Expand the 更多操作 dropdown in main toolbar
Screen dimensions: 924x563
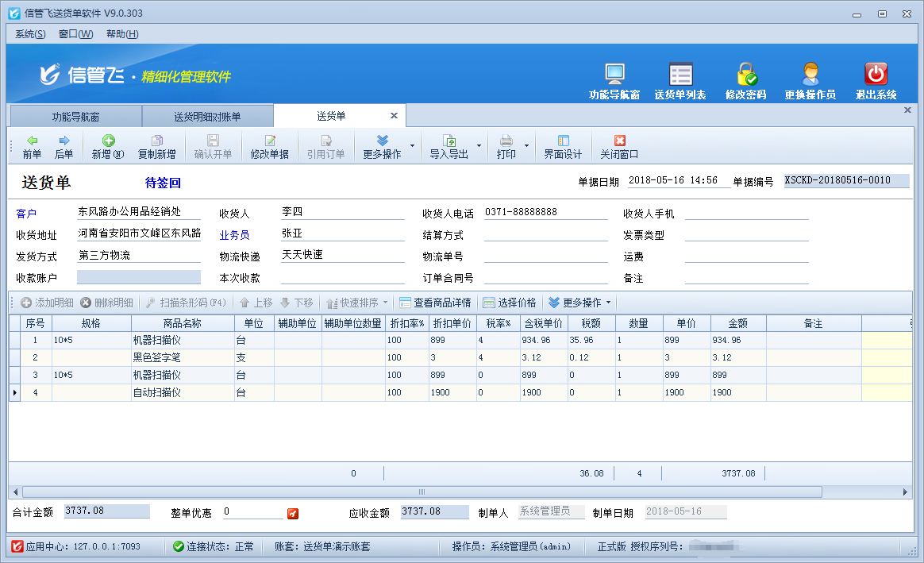click(412, 147)
